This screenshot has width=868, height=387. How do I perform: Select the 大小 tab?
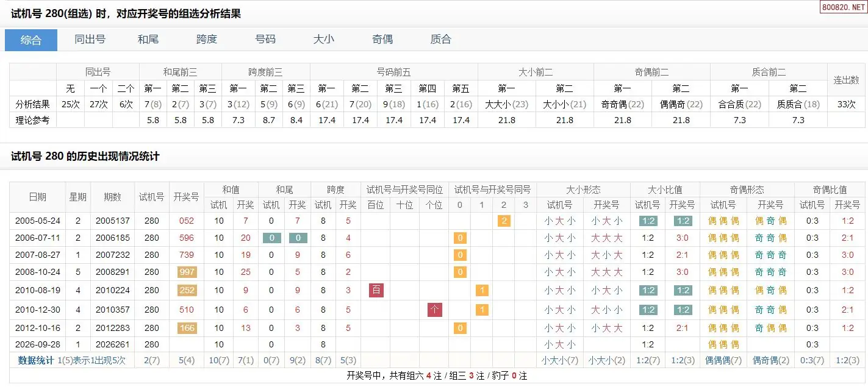tap(324, 40)
